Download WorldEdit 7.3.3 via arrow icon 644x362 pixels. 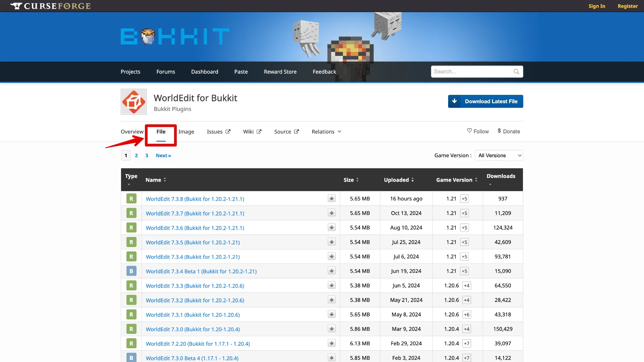pyautogui.click(x=331, y=285)
